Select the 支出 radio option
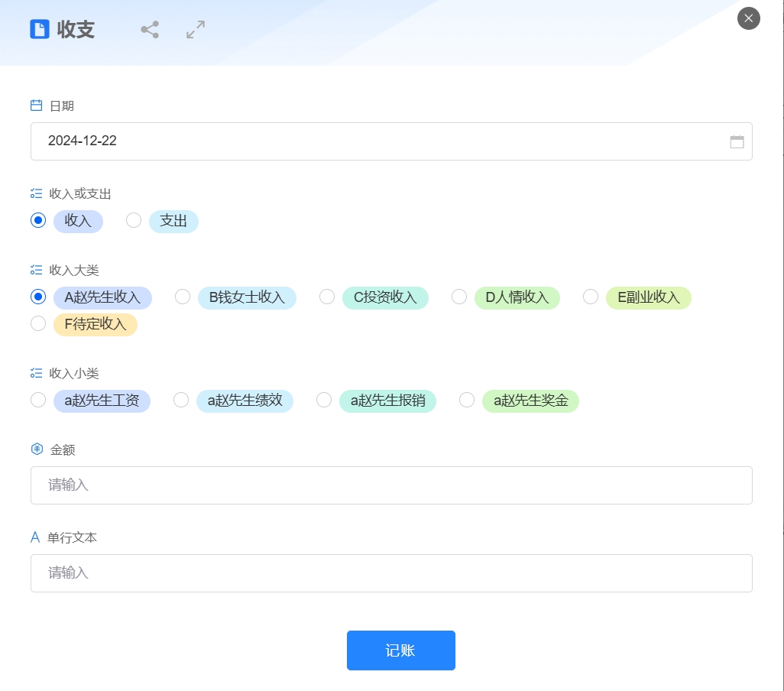Image resolution: width=784 pixels, height=691 pixels. coord(134,220)
